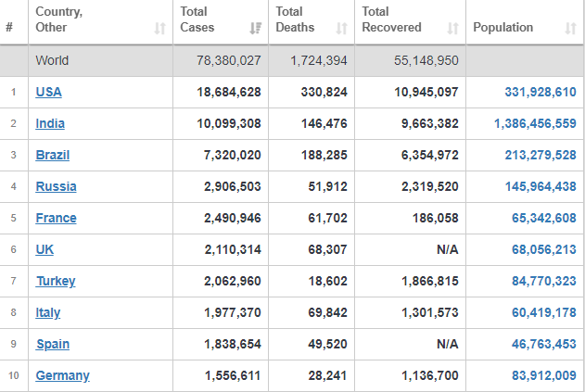Sort by Total Cases arrow icon
Image resolution: width=585 pixels, height=392 pixels.
click(256, 28)
